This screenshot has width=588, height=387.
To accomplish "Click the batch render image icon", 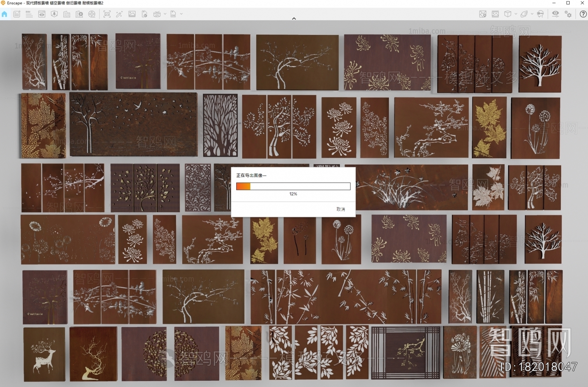I will (x=132, y=14).
